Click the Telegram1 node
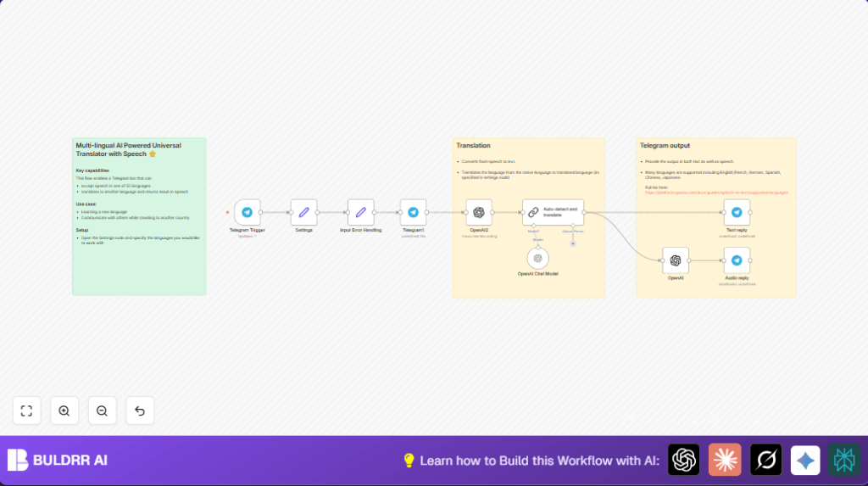The image size is (868, 486). [413, 212]
